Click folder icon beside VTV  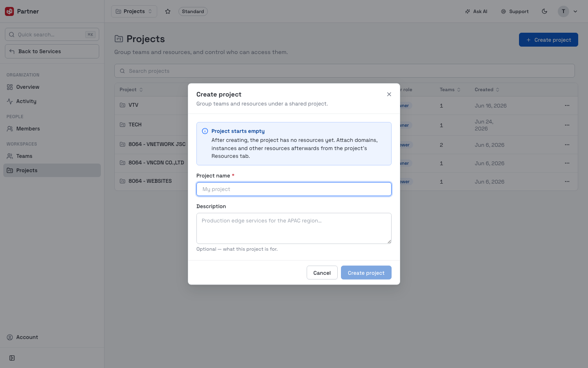(x=122, y=105)
